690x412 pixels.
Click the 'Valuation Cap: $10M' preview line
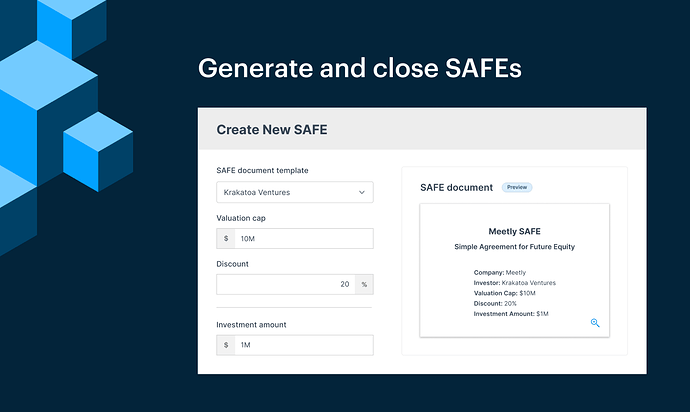(504, 293)
